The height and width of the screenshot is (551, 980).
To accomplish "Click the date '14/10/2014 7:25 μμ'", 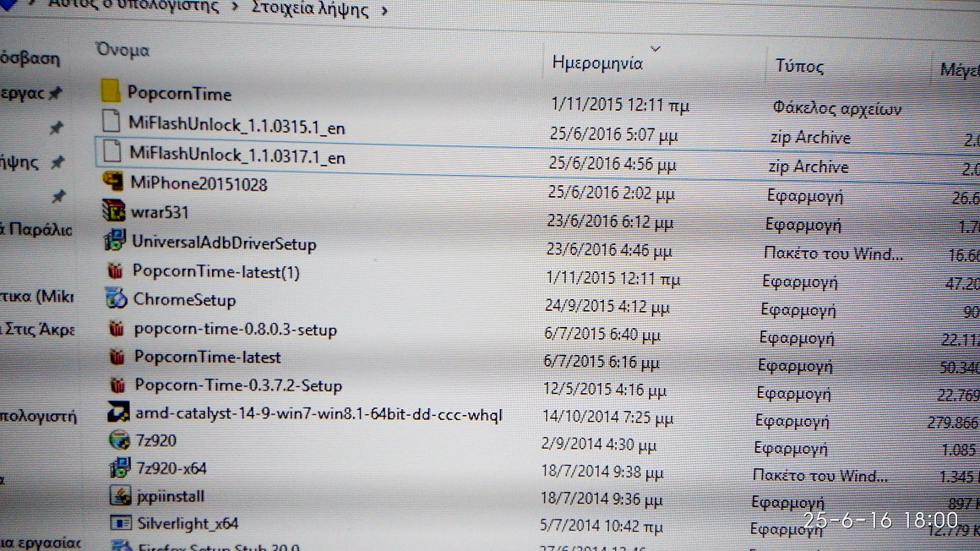I will pos(607,417).
